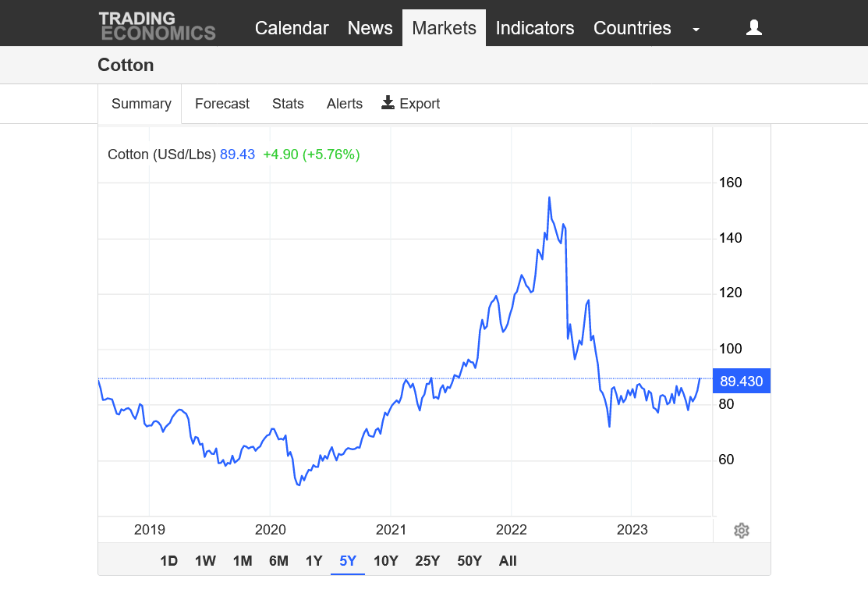Open the Indicators menu
Viewport: 868px width, 593px height.
pos(535,27)
